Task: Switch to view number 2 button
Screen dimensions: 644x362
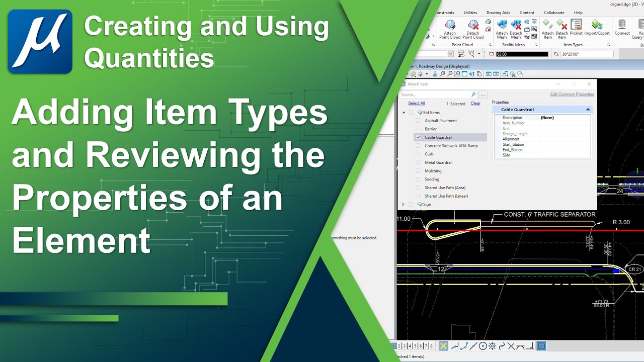Action: (399, 346)
